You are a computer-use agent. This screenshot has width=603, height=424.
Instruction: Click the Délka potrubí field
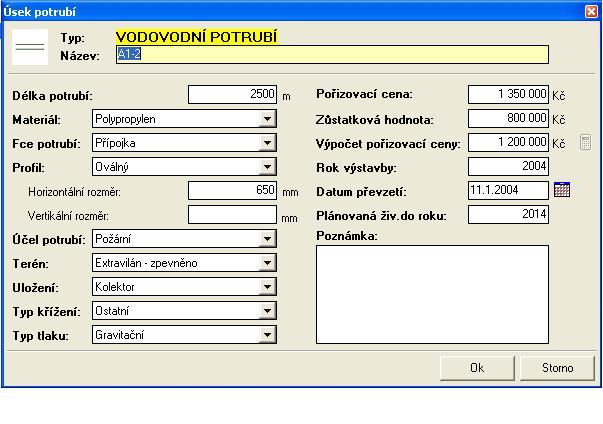232,95
